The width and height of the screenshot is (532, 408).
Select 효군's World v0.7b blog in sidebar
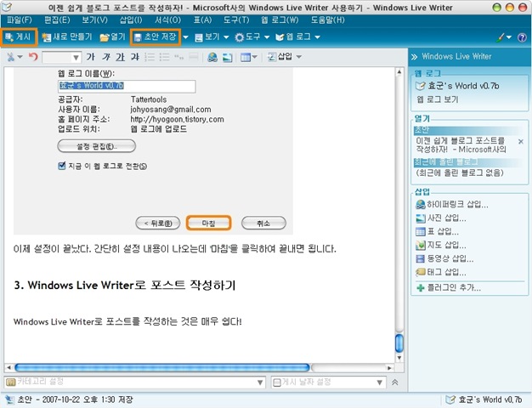point(457,86)
